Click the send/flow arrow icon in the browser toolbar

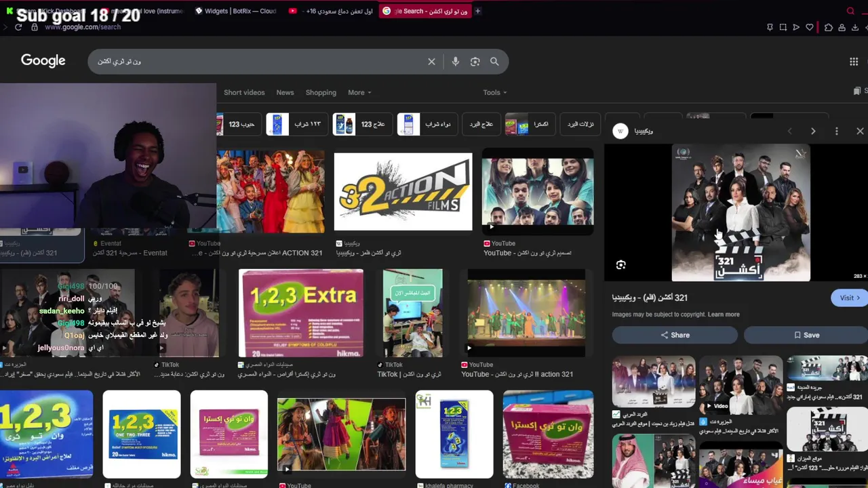click(796, 27)
